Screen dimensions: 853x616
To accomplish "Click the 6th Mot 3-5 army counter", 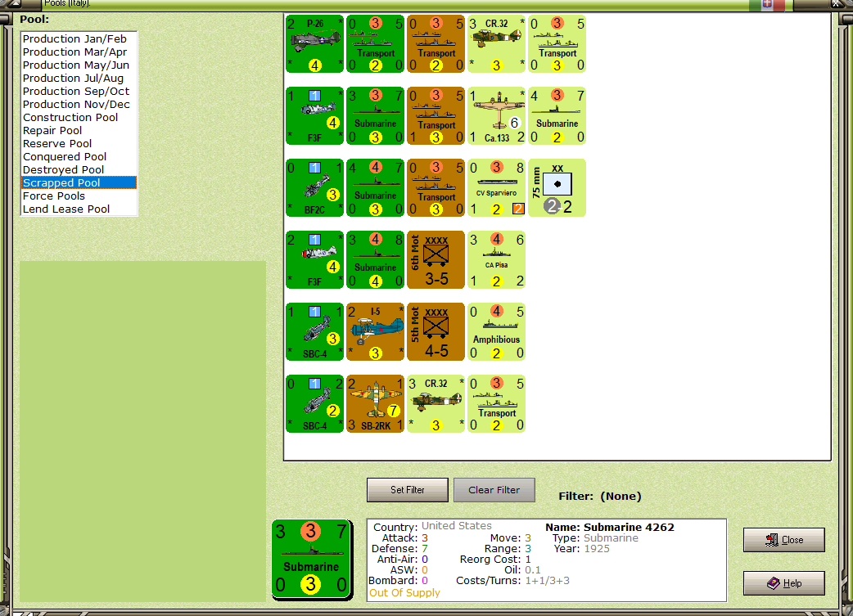I will pos(436,260).
